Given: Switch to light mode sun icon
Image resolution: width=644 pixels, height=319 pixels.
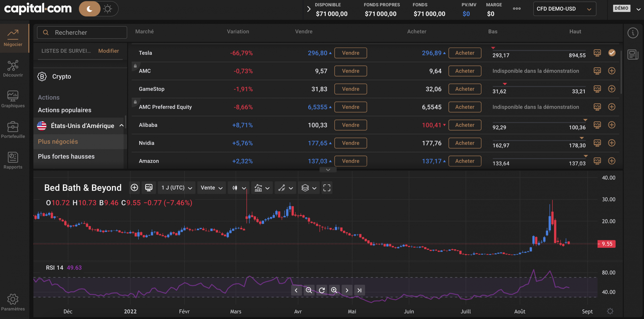Looking at the screenshot, I should click(x=108, y=9).
